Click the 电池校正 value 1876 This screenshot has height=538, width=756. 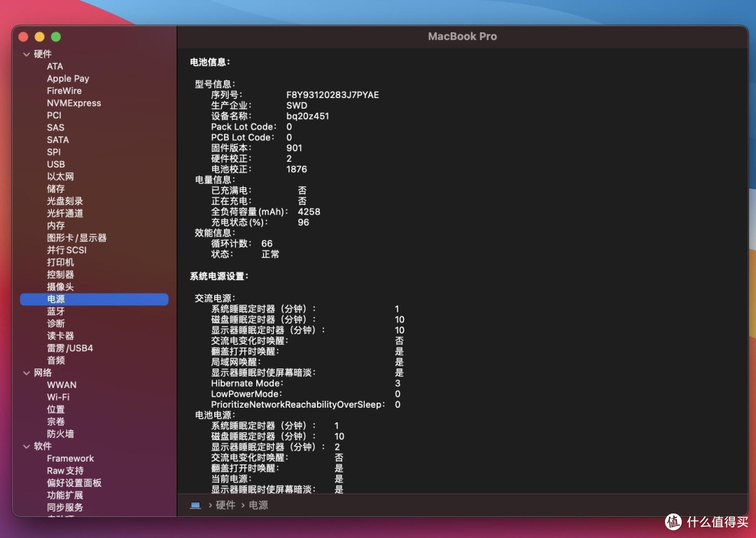[297, 170]
